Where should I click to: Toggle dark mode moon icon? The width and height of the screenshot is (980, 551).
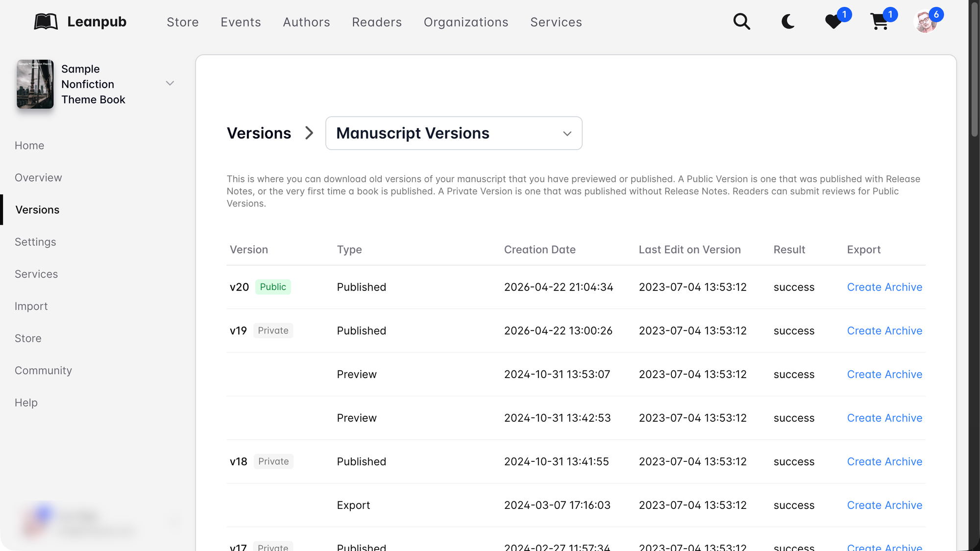787,22
